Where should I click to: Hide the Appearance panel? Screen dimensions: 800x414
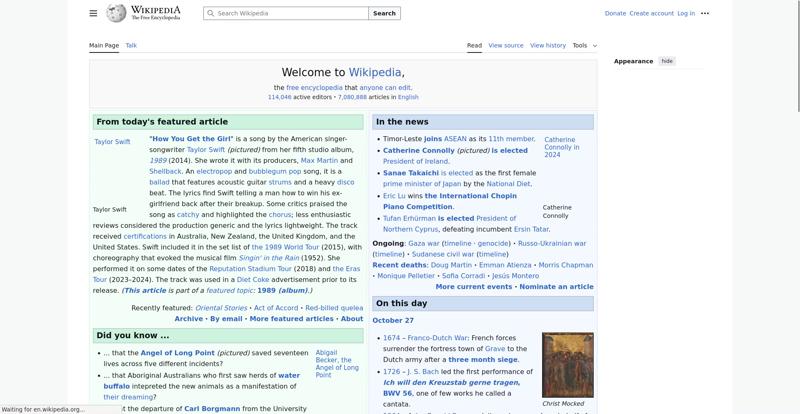[667, 61]
